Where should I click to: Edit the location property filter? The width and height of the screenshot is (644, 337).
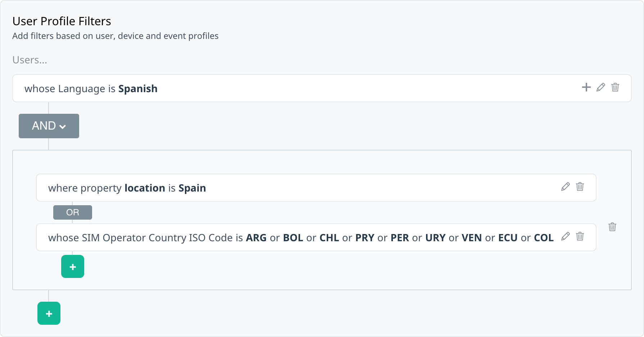tap(565, 187)
